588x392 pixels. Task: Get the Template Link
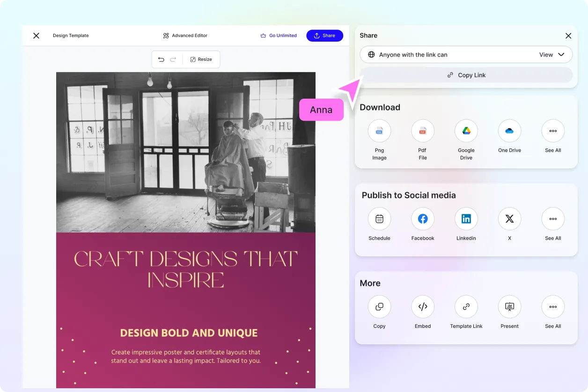pos(466,307)
